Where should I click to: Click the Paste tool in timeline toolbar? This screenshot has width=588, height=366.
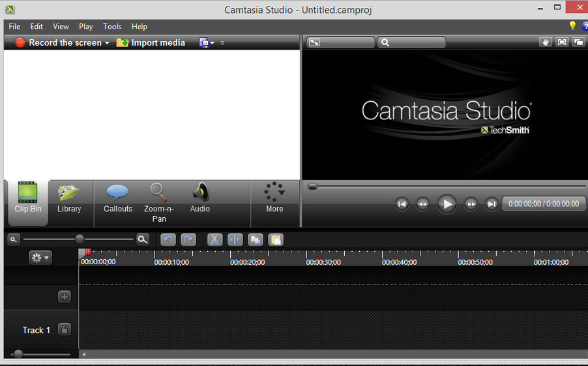[x=276, y=239]
